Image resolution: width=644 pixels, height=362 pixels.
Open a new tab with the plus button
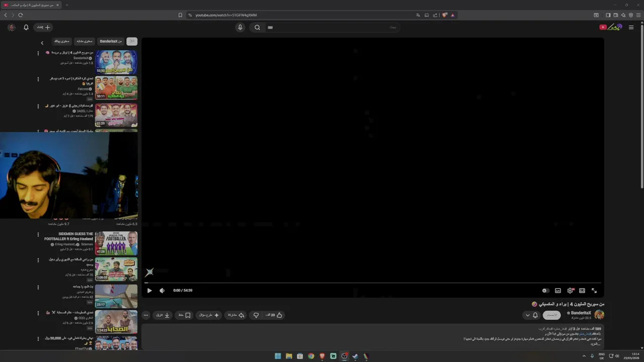[66, 5]
